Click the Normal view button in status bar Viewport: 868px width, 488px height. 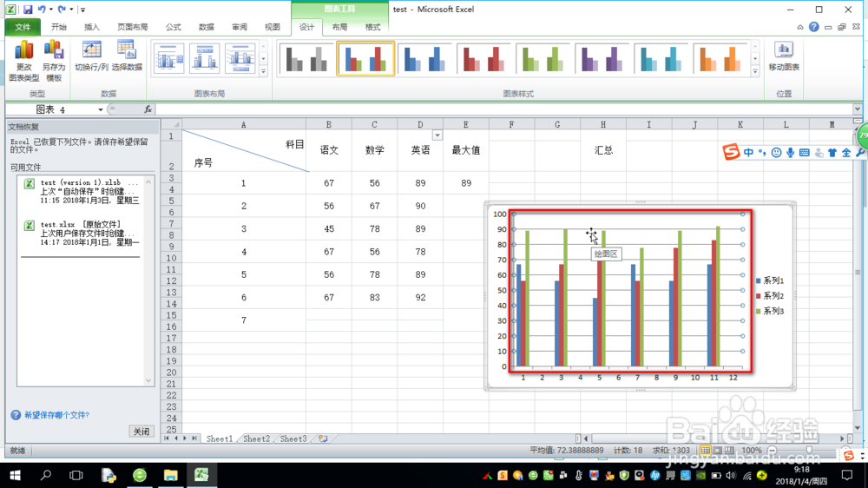click(x=705, y=451)
